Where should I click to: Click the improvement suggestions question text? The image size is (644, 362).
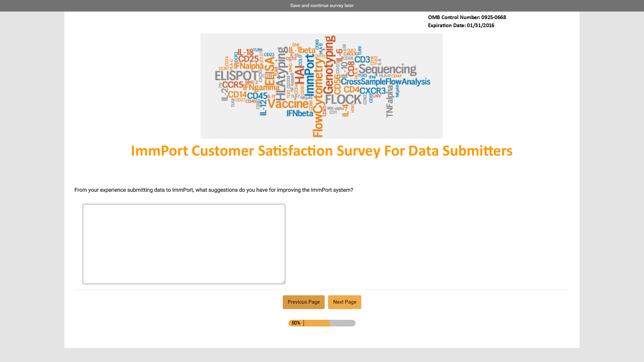point(214,190)
